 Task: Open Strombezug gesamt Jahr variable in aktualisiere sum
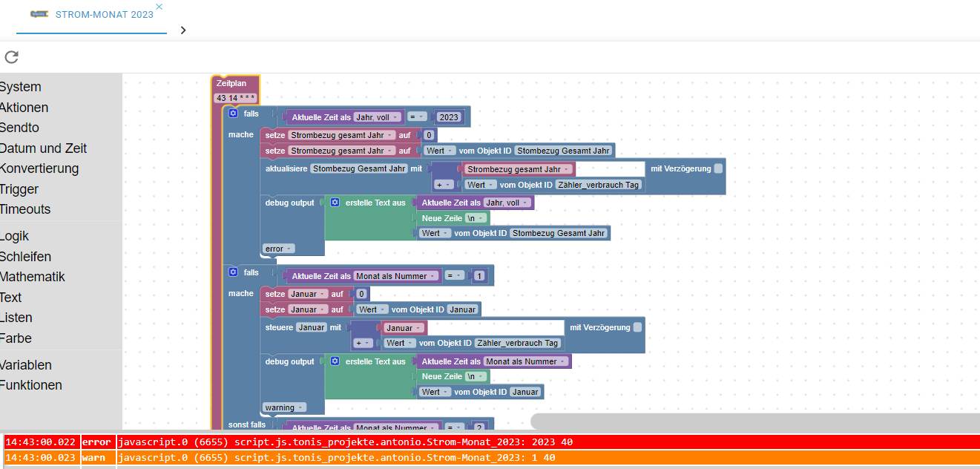click(x=519, y=169)
